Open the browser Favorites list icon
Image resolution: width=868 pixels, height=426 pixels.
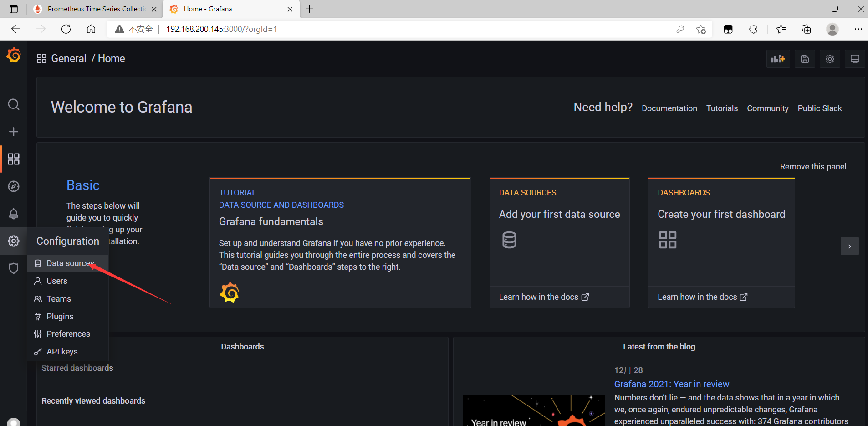pyautogui.click(x=781, y=29)
